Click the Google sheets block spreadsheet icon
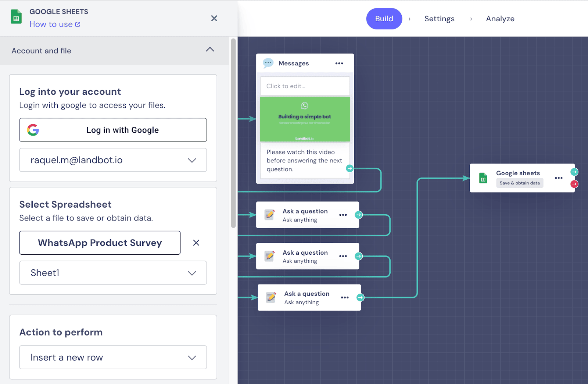The height and width of the screenshot is (384, 588). click(x=483, y=178)
